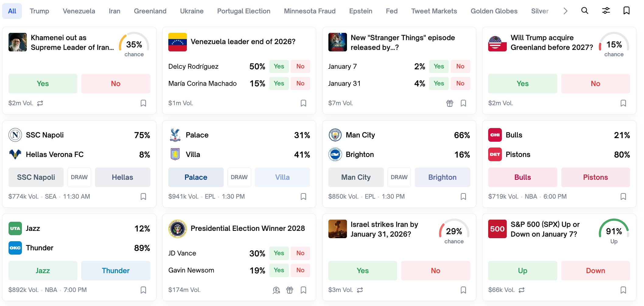Bookmark the Jazz vs Thunder market
Screen dimensions: 644x306
143,290
